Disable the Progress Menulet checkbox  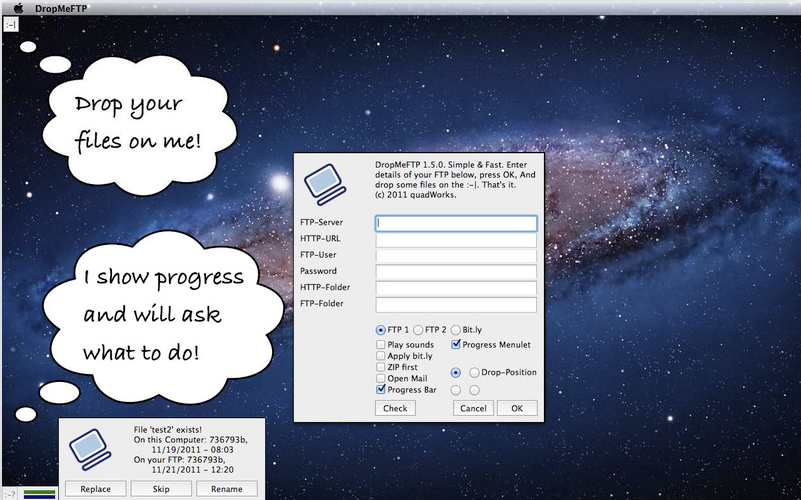[456, 345]
